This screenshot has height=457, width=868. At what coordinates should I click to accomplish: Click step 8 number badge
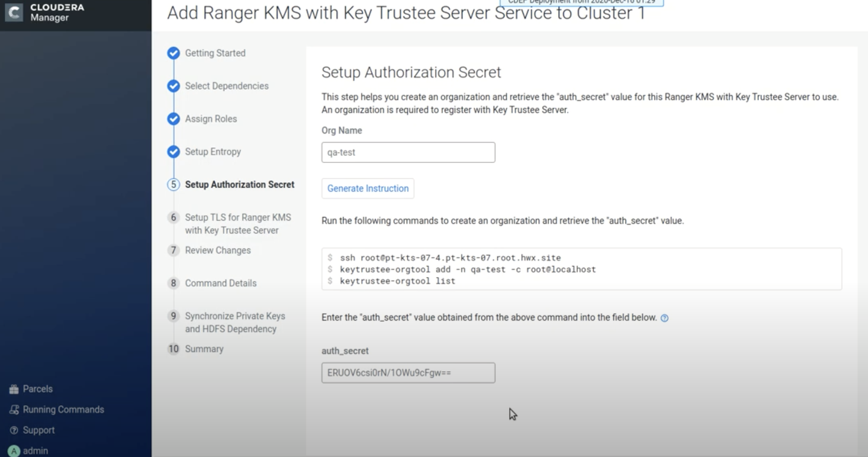tap(174, 283)
